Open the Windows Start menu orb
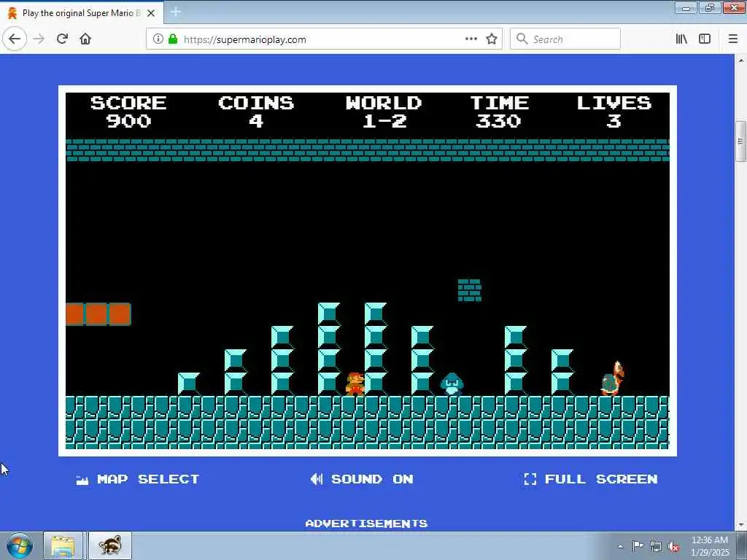Screen dimensions: 747x560 tap(20, 545)
